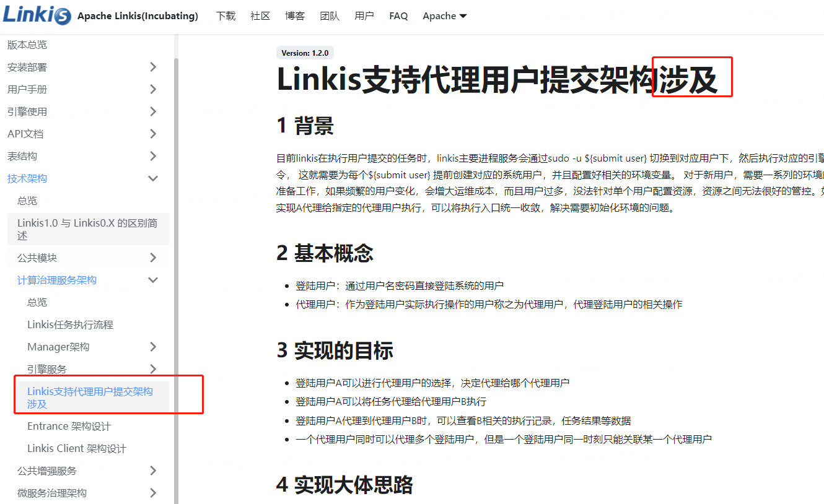
Task: Open the 下载 nav item
Action: pos(226,16)
